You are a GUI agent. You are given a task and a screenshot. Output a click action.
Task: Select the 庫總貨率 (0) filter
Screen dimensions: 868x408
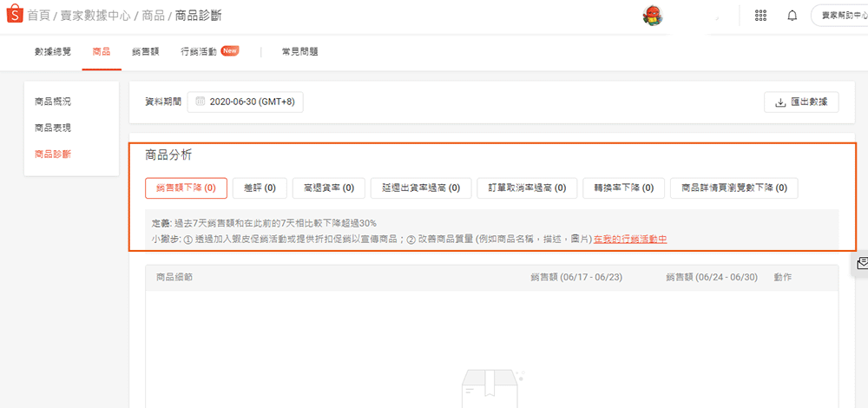323,188
